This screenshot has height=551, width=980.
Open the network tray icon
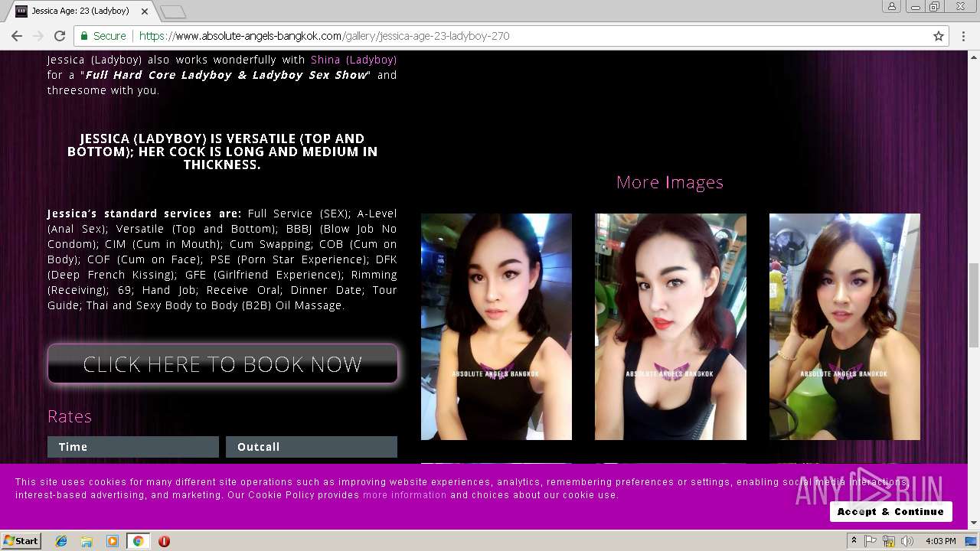pyautogui.click(x=888, y=541)
